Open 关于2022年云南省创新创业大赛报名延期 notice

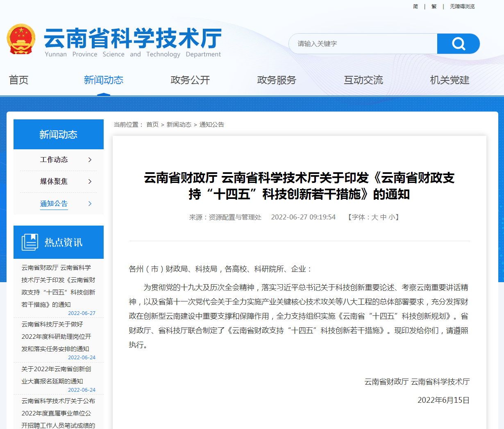pos(56,375)
